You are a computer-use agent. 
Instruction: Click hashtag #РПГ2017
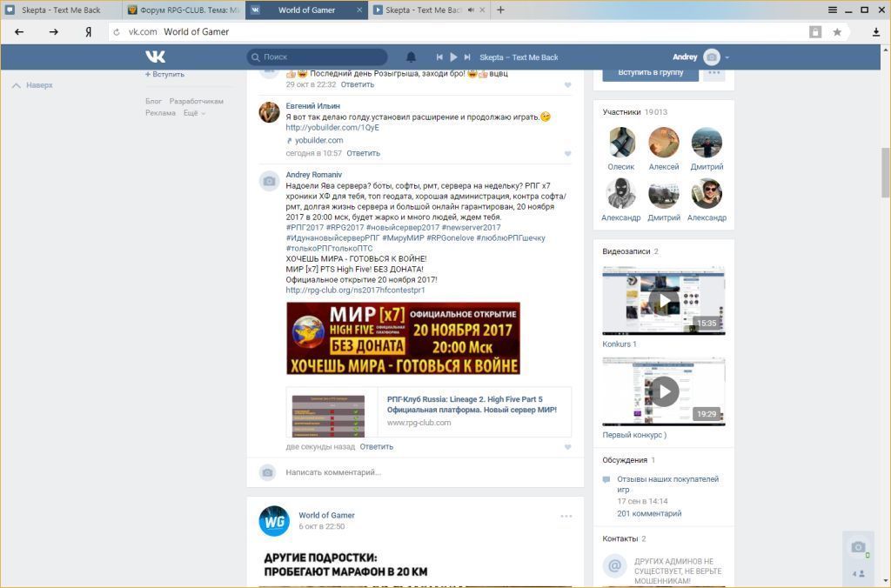click(305, 228)
